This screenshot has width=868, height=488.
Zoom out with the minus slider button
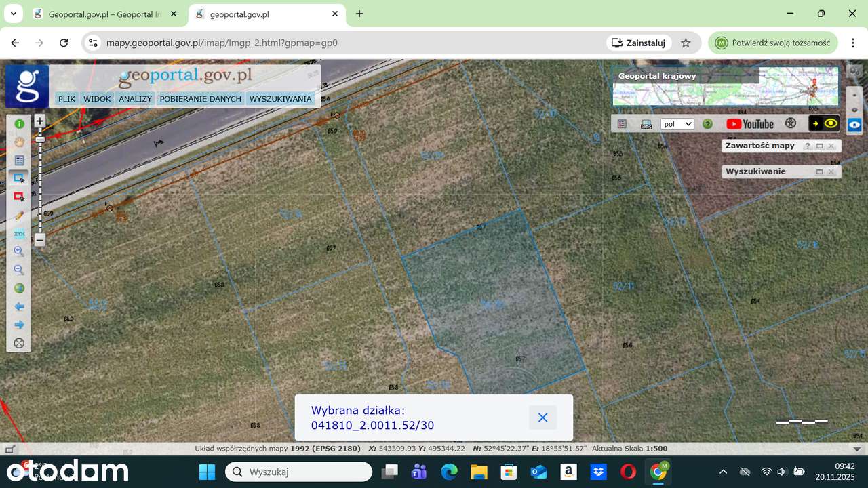40,239
